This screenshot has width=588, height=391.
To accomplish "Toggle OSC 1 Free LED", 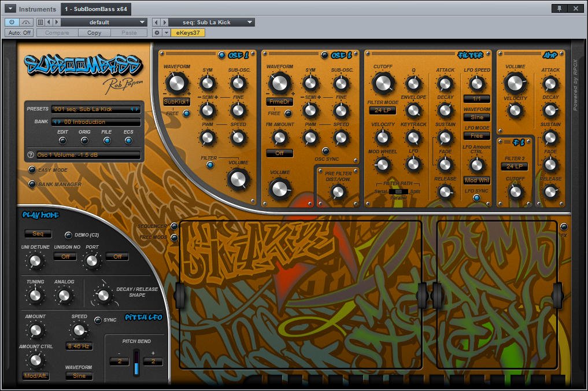I will click(186, 113).
